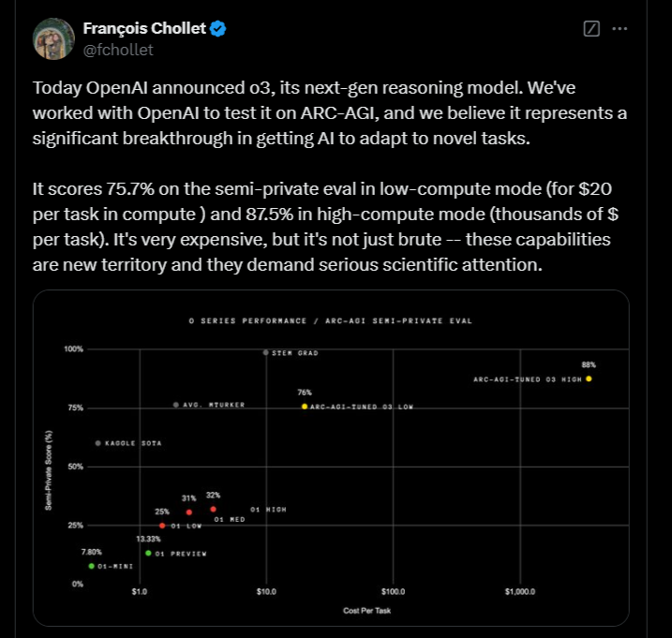Click the chart title O SERIES PERFORMANCE
672x638 pixels.
330,320
